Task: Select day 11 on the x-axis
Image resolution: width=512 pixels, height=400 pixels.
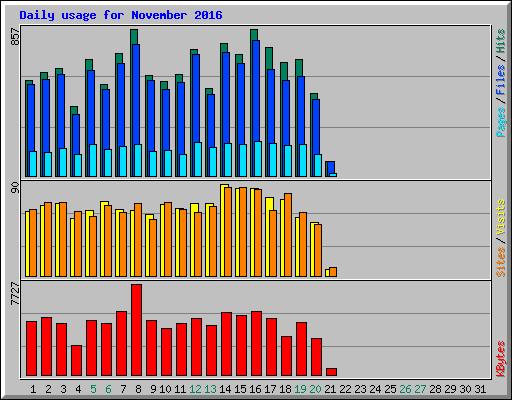Action: [x=180, y=389]
